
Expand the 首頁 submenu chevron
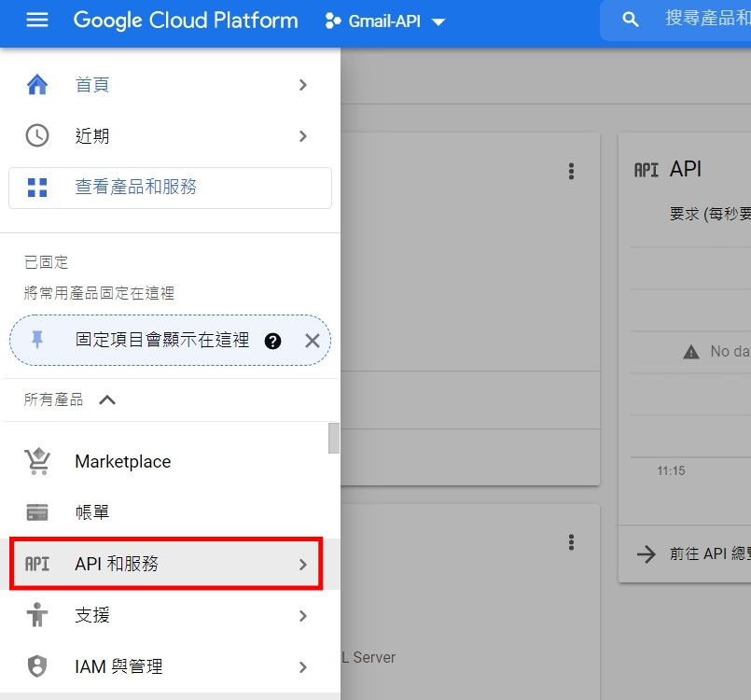(302, 85)
